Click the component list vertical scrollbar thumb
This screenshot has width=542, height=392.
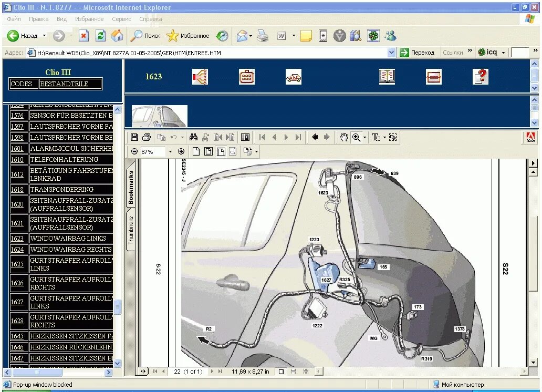[118, 306]
